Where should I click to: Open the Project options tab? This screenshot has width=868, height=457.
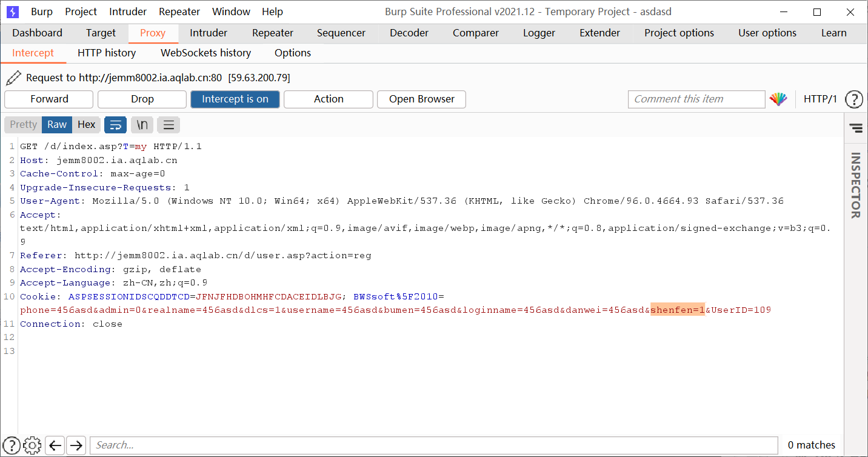click(x=679, y=33)
